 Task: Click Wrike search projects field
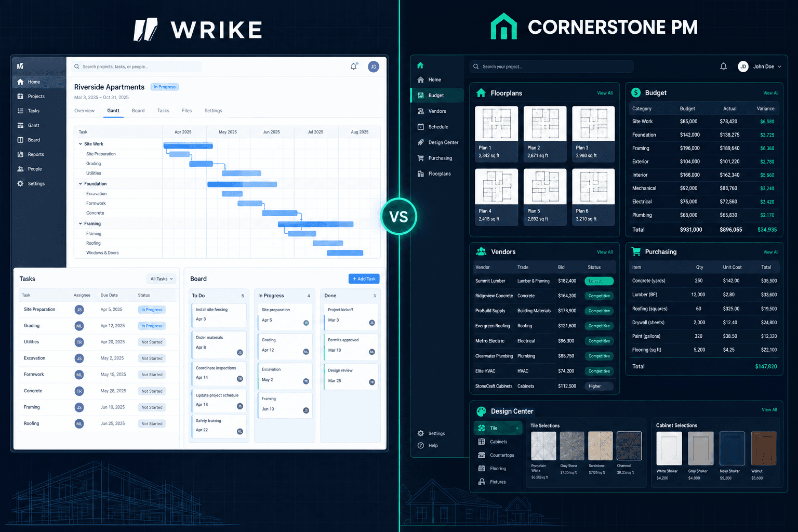click(136, 66)
